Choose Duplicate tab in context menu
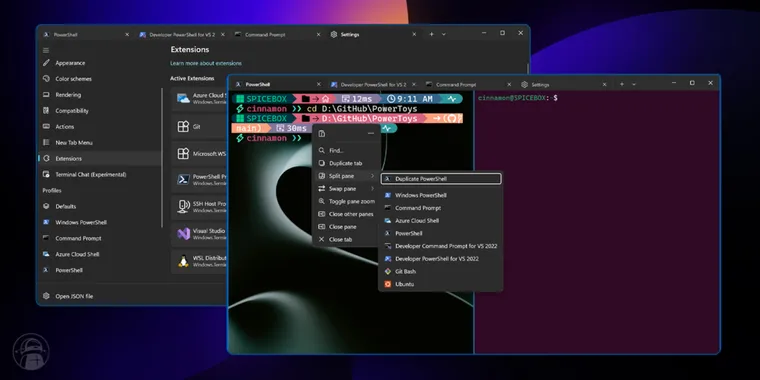The width and height of the screenshot is (760, 380). coord(346,163)
